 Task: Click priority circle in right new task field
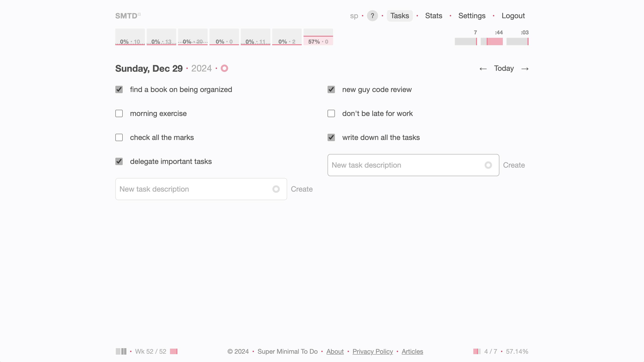tap(488, 165)
